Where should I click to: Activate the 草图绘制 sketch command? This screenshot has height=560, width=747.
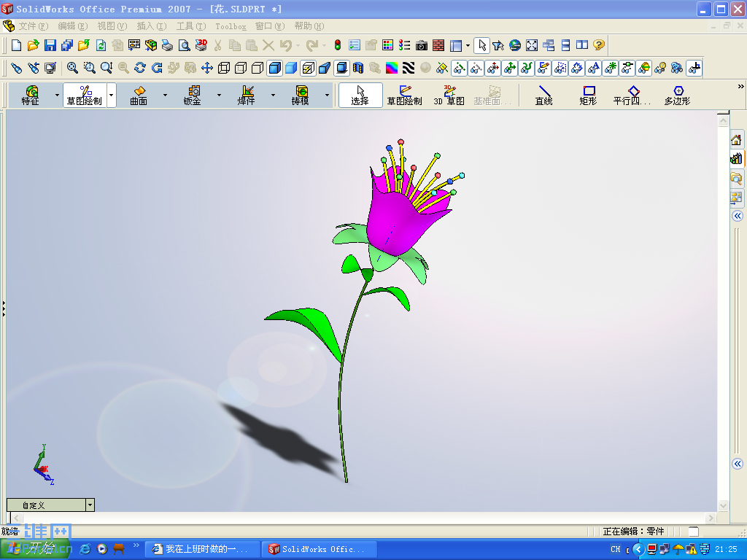coord(406,96)
